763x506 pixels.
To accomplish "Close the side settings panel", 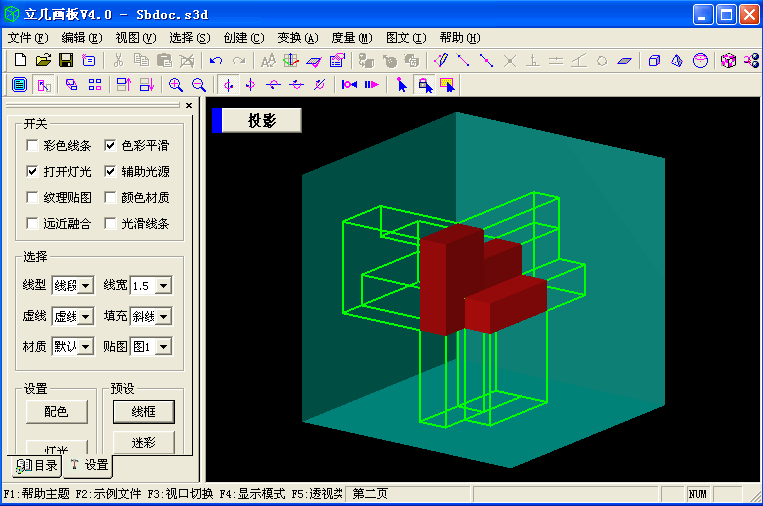I will pos(189,105).
